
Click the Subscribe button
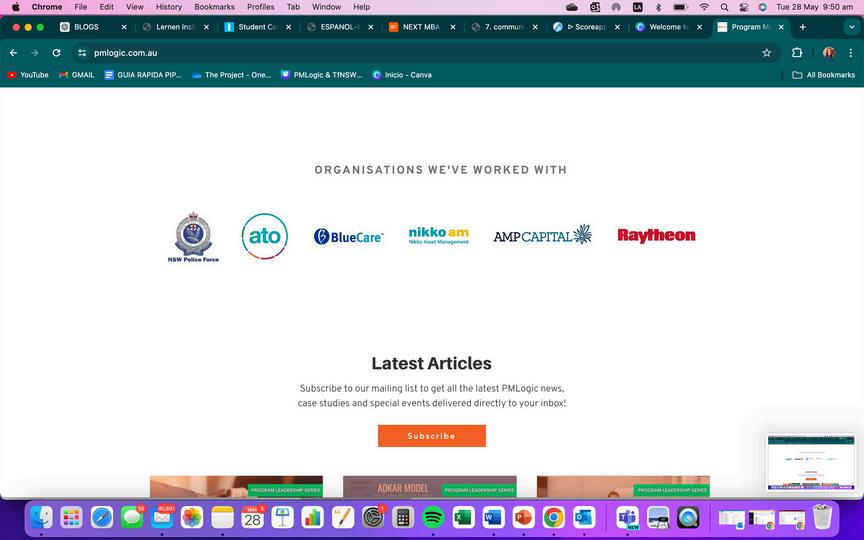coord(431,436)
